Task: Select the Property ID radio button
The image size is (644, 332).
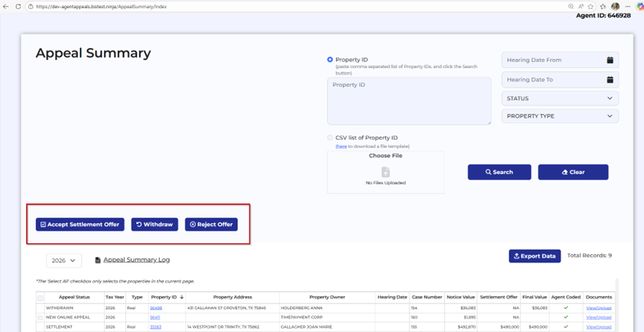Action: pos(330,60)
